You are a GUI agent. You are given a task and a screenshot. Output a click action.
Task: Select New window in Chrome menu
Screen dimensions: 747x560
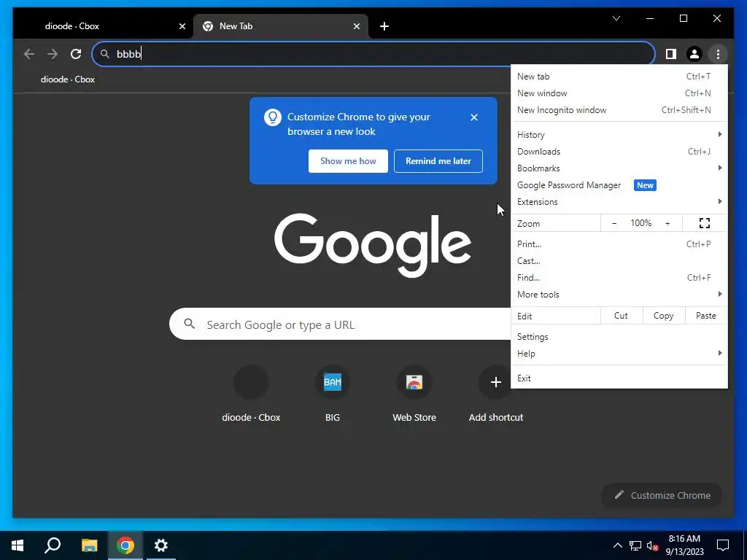[x=619, y=93]
